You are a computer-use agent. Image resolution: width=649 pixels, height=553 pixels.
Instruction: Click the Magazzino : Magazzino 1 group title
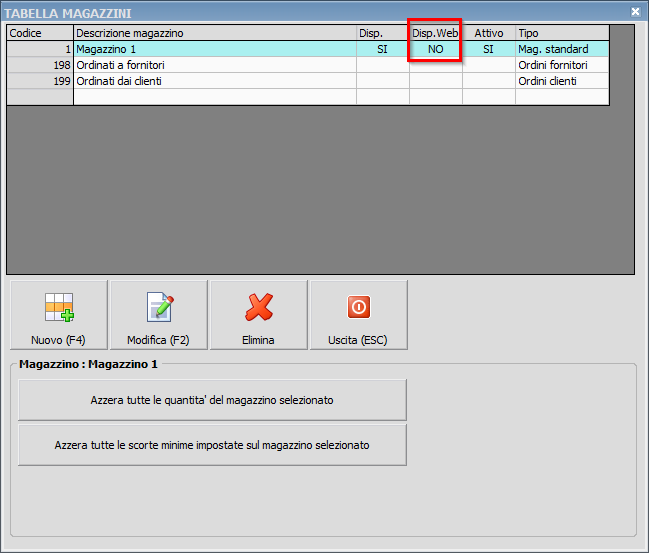(x=88, y=364)
